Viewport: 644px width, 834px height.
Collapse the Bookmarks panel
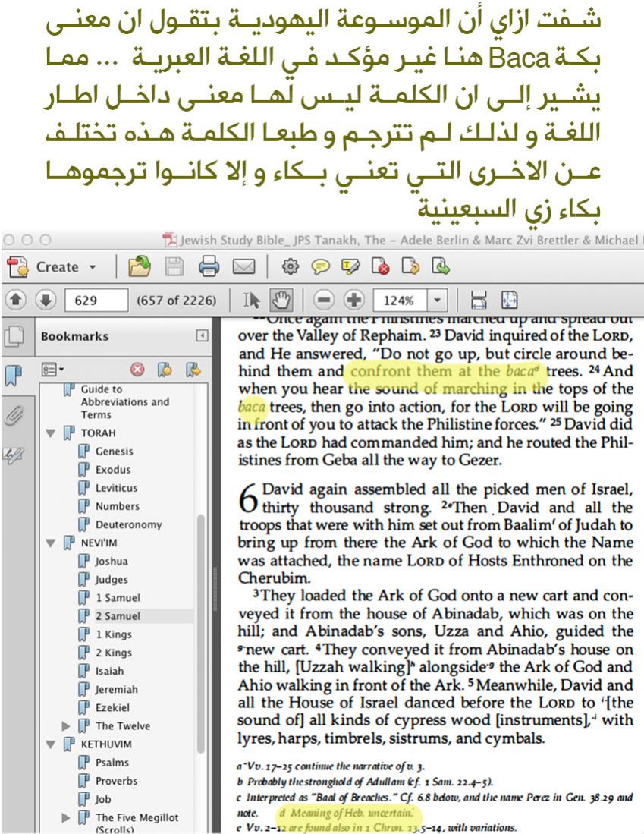point(202,335)
